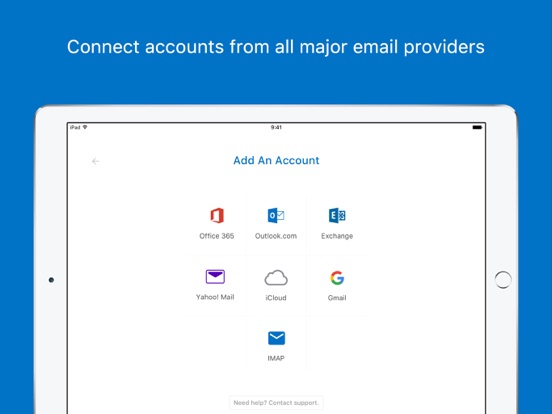
Task: Click the Exchange label text
Action: point(337,236)
